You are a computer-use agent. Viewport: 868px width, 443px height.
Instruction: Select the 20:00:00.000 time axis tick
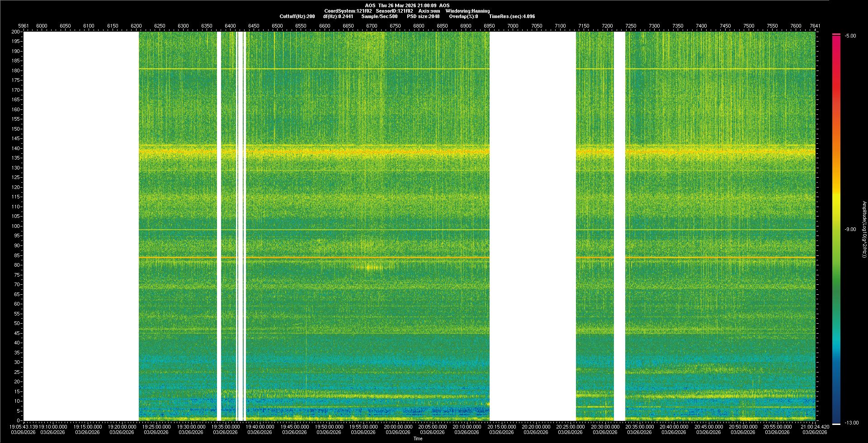pos(398,427)
